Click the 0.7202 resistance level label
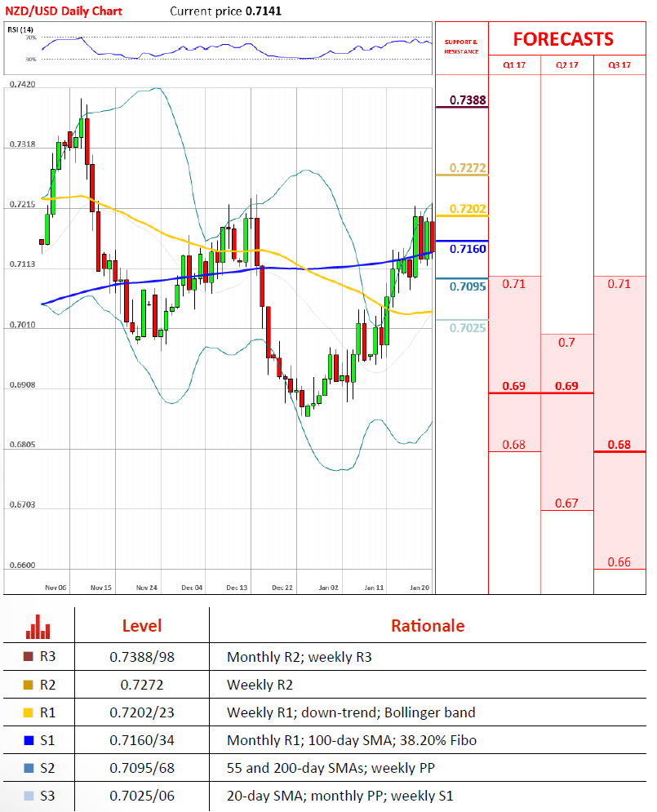 tap(468, 209)
